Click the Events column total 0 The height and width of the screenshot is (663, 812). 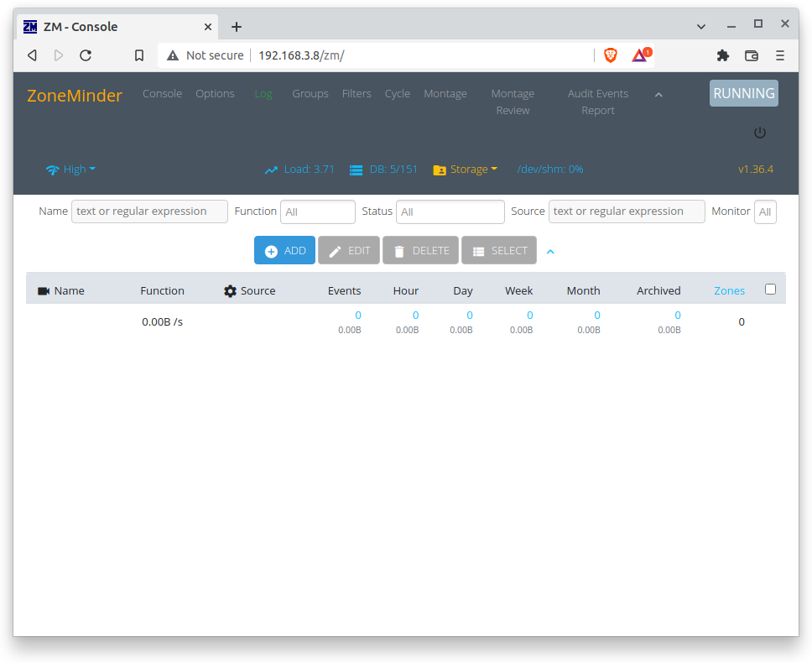coord(358,316)
